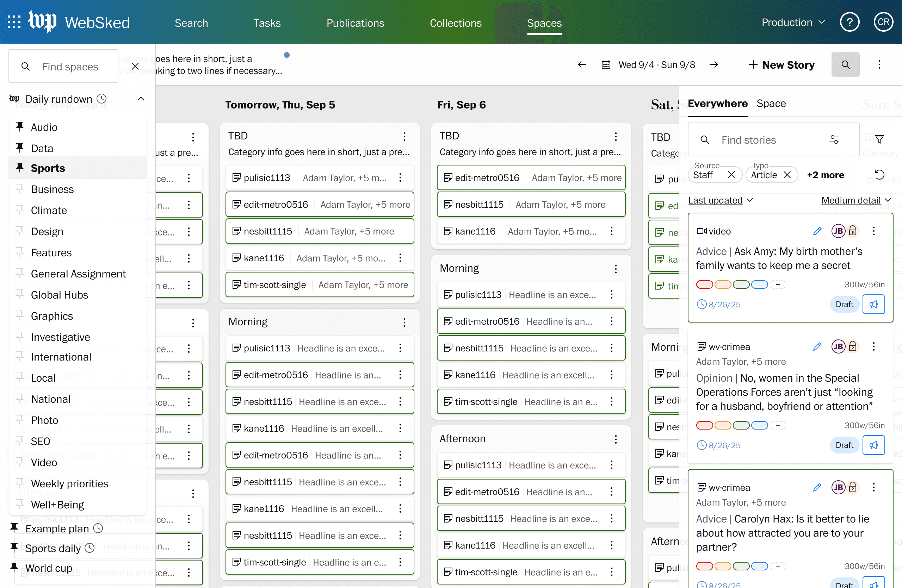This screenshot has width=902, height=588.
Task: Click the JB avatar on video card
Action: (838, 231)
